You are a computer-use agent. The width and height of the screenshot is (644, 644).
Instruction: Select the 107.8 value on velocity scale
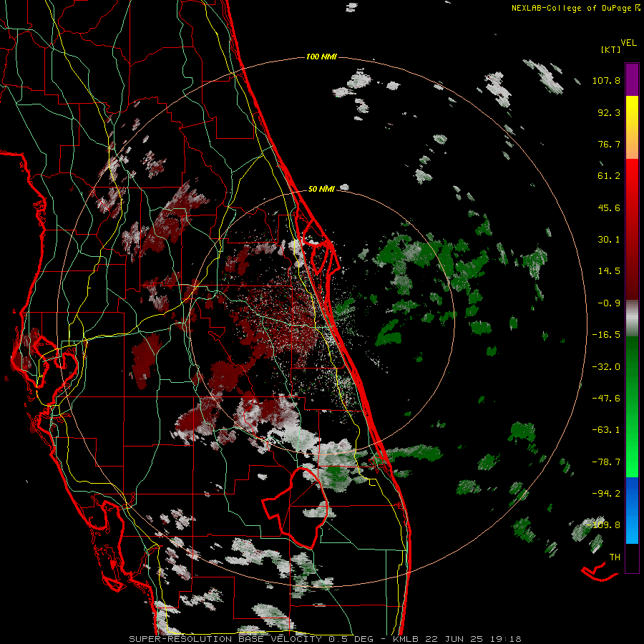(x=606, y=80)
